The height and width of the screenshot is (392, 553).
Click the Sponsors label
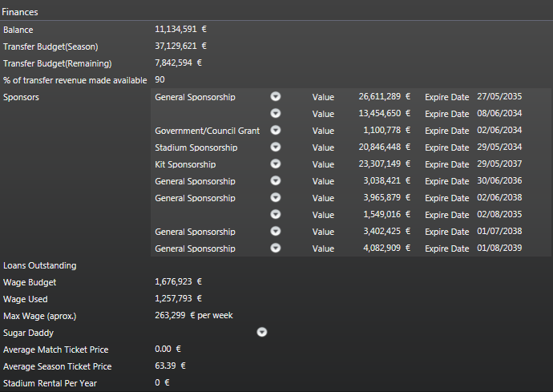[21, 97]
